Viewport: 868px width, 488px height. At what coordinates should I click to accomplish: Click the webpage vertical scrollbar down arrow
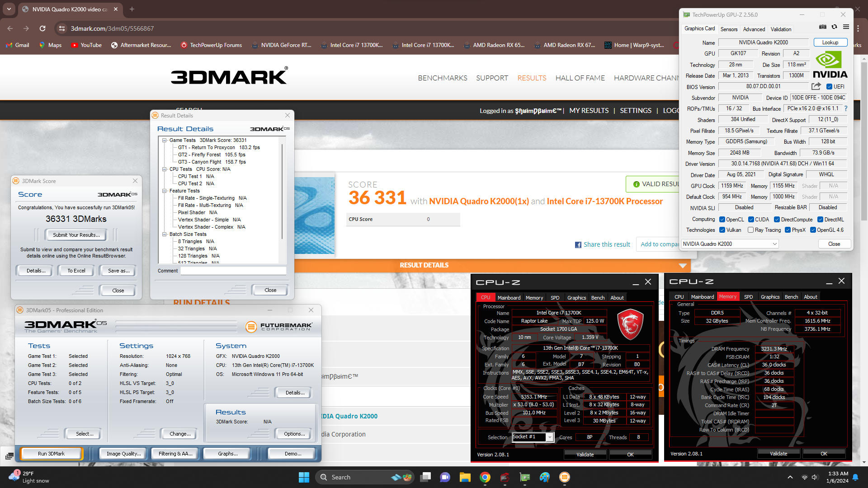[x=864, y=462]
